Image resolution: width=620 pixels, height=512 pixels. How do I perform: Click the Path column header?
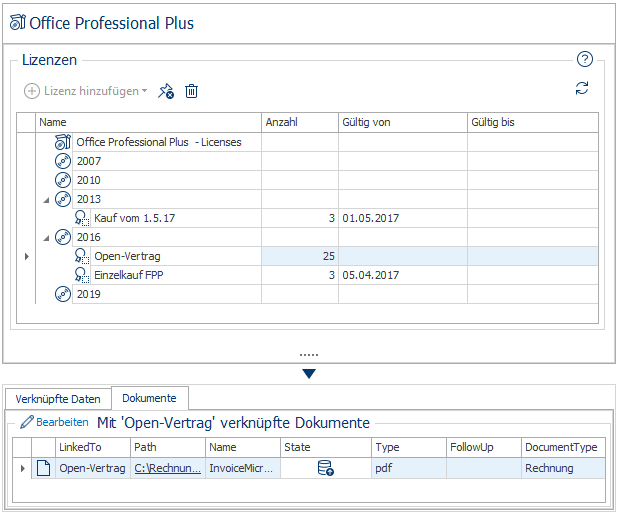tap(168, 448)
